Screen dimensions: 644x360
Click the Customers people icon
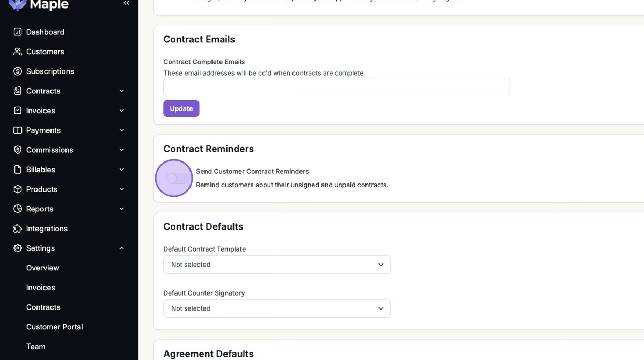(18, 52)
